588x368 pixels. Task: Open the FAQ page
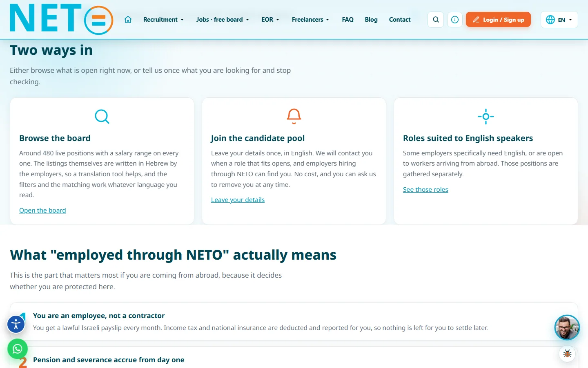coord(348,20)
